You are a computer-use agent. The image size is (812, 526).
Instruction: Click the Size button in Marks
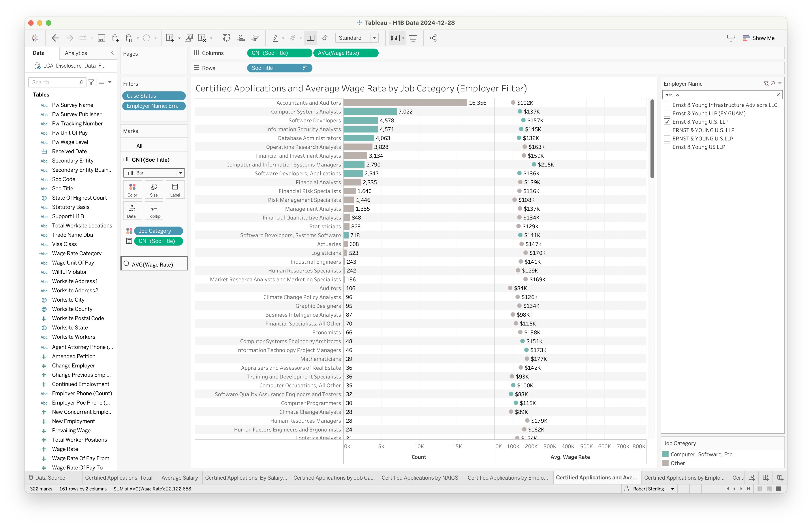(154, 189)
